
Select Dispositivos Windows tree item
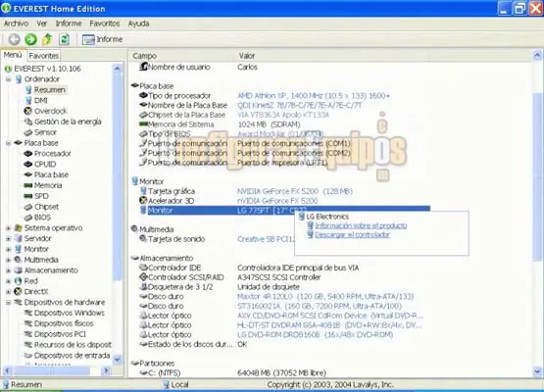pos(69,313)
